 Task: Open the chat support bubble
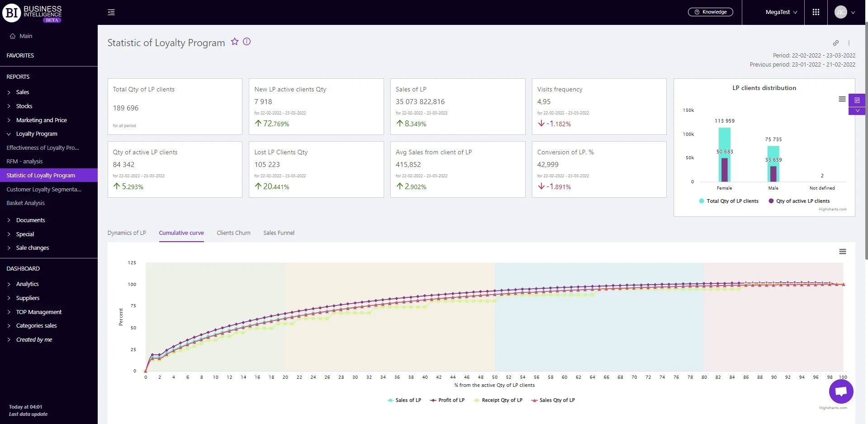point(841,391)
